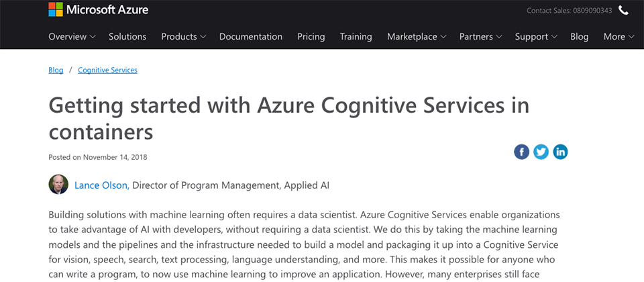The width and height of the screenshot is (644, 282).
Task: Expand the Overview dropdown menu
Action: point(72,36)
